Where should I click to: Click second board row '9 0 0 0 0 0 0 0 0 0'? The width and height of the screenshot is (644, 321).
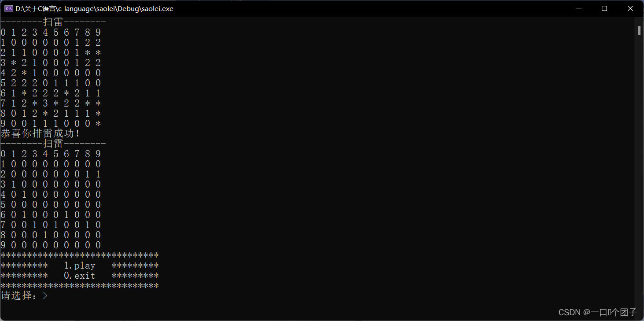coord(51,245)
